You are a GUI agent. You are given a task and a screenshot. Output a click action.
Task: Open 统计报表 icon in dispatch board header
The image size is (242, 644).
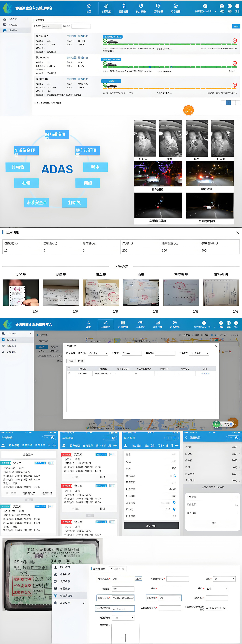[141, 6]
